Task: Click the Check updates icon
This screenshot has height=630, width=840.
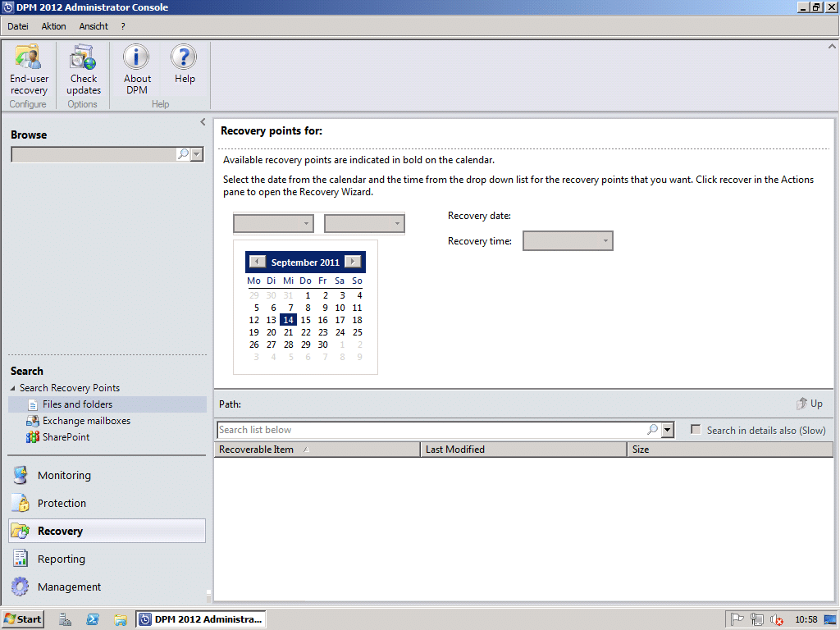Action: pyautogui.click(x=83, y=71)
